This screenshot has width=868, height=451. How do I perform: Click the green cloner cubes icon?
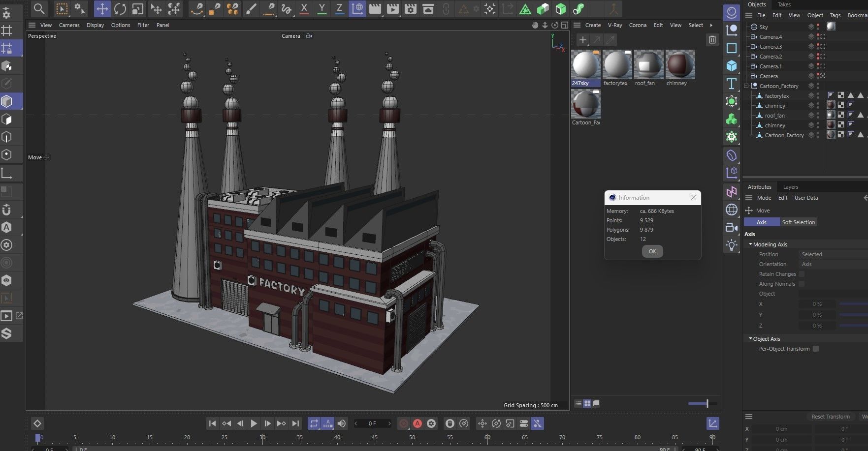pyautogui.click(x=732, y=119)
